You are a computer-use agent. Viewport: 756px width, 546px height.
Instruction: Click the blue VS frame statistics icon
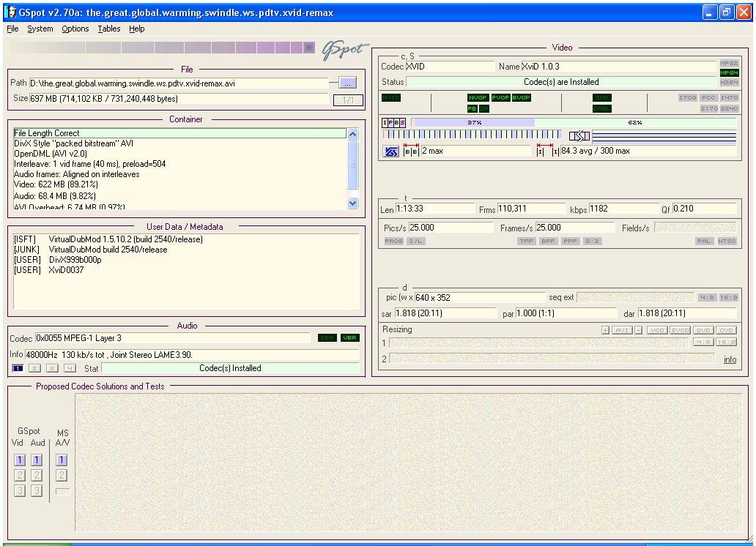click(391, 152)
